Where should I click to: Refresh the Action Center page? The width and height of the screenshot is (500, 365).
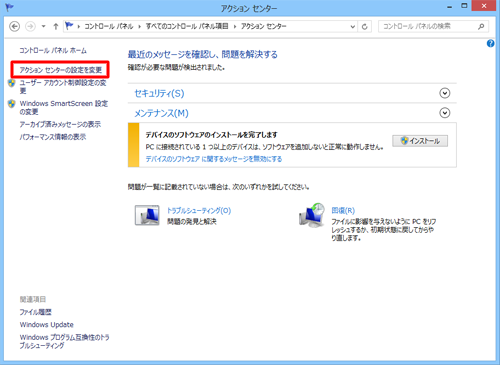[x=365, y=27]
